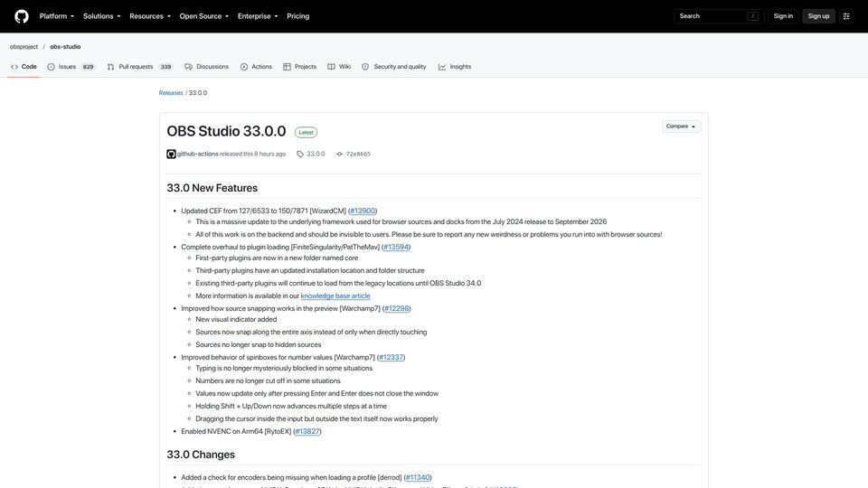This screenshot has height=488, width=868.
Task: Open pull request #13900 link
Action: [363, 211]
